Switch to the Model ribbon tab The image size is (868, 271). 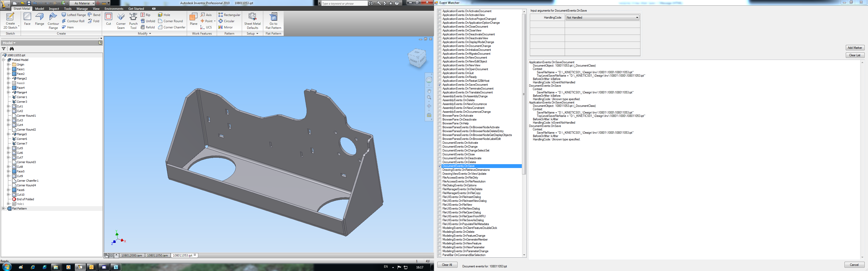pyautogui.click(x=40, y=9)
